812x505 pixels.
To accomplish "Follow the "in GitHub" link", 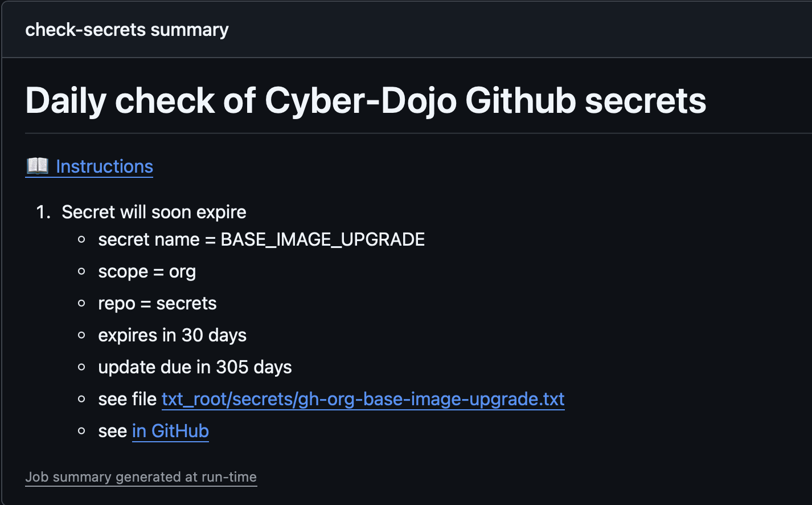I will 170,431.
